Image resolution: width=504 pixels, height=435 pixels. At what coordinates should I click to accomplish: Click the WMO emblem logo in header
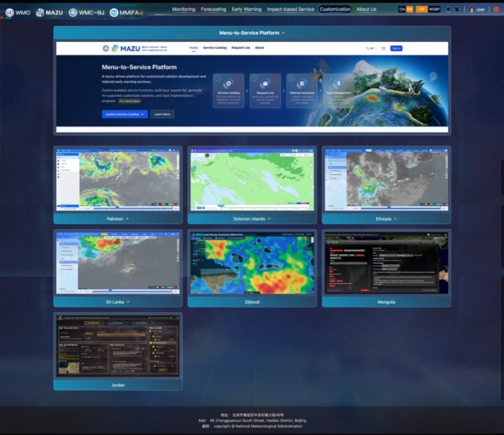10,12
